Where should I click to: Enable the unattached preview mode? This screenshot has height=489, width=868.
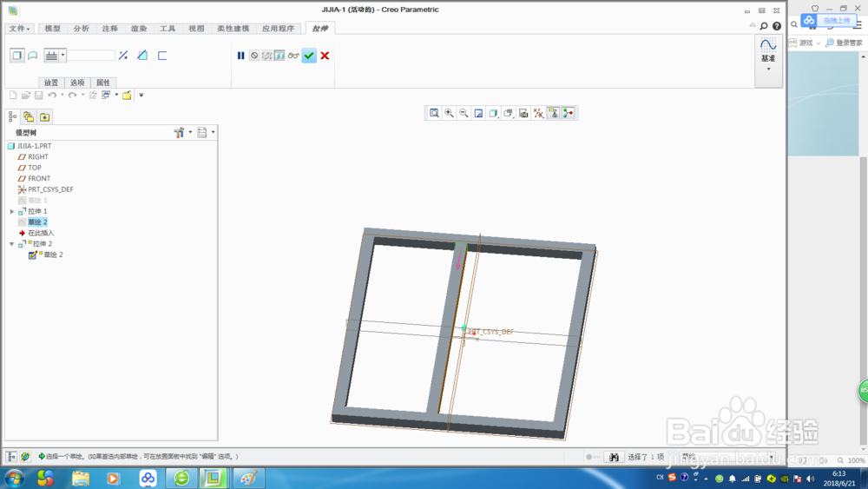click(266, 56)
